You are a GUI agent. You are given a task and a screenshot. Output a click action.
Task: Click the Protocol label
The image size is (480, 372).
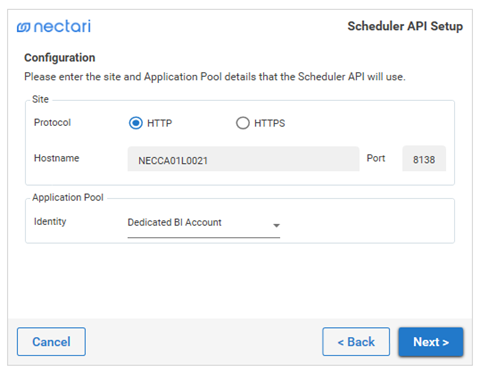point(52,122)
